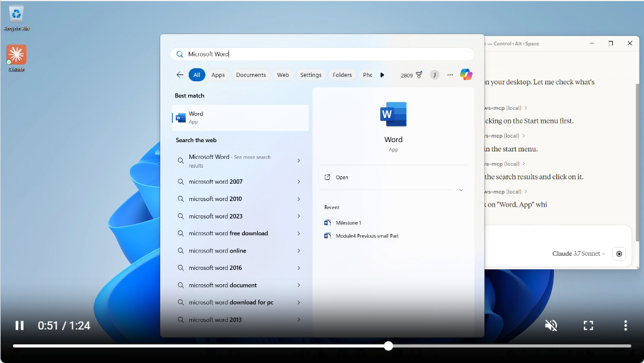This screenshot has width=644, height=363.
Task: Click the large Word app logo
Action: click(393, 114)
